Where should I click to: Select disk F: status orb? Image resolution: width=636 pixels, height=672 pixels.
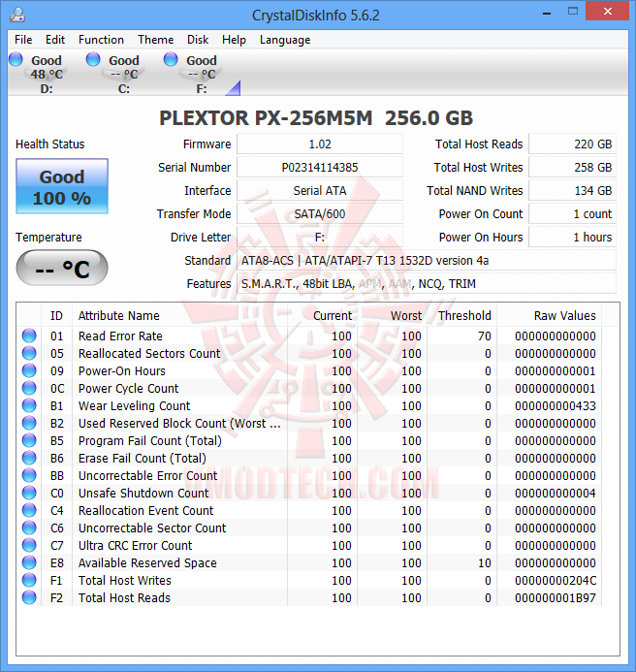pyautogui.click(x=170, y=59)
